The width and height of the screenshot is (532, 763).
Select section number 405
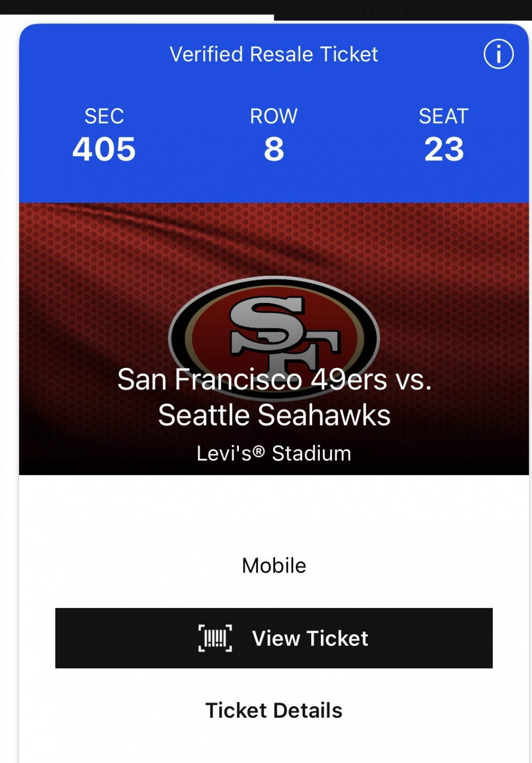tap(104, 149)
